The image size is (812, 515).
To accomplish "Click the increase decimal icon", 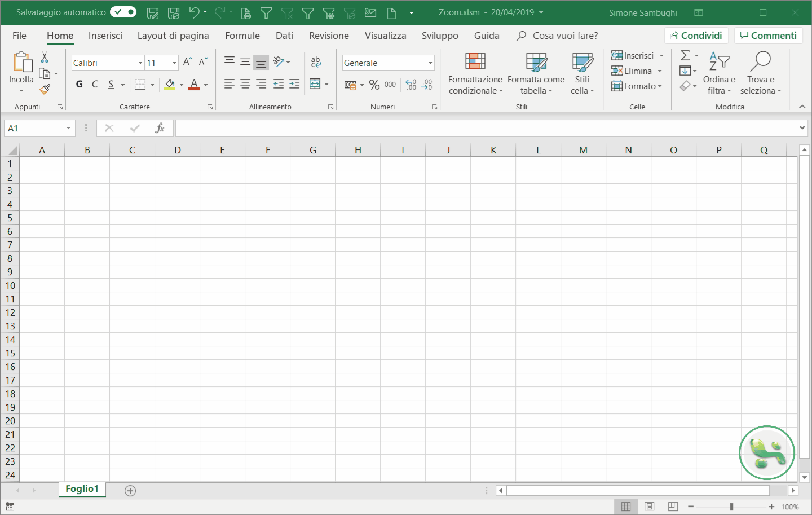I will (411, 84).
